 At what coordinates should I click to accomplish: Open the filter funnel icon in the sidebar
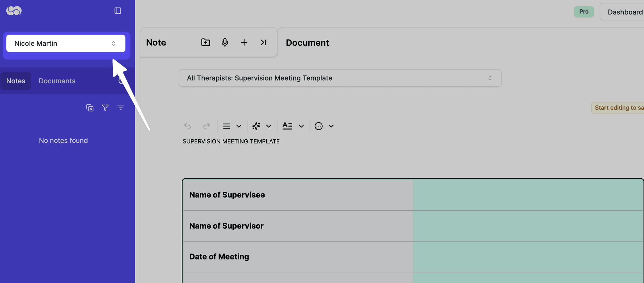105,107
